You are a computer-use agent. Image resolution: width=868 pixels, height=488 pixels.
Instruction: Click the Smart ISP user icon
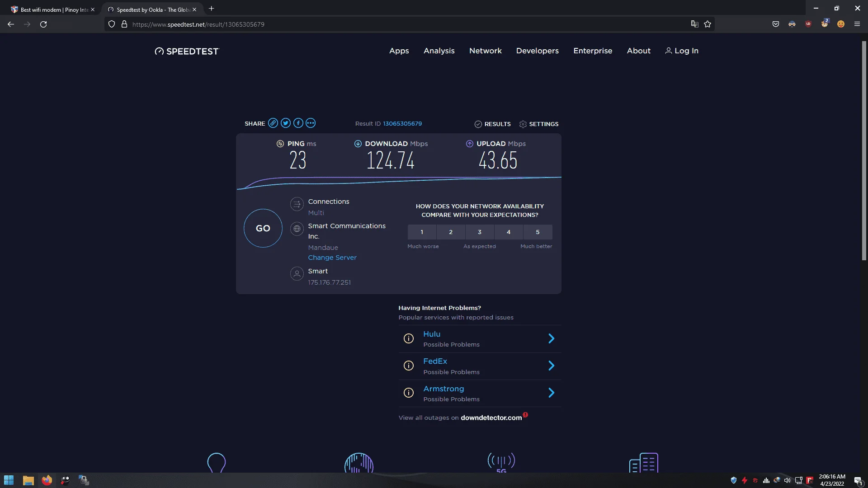point(297,274)
